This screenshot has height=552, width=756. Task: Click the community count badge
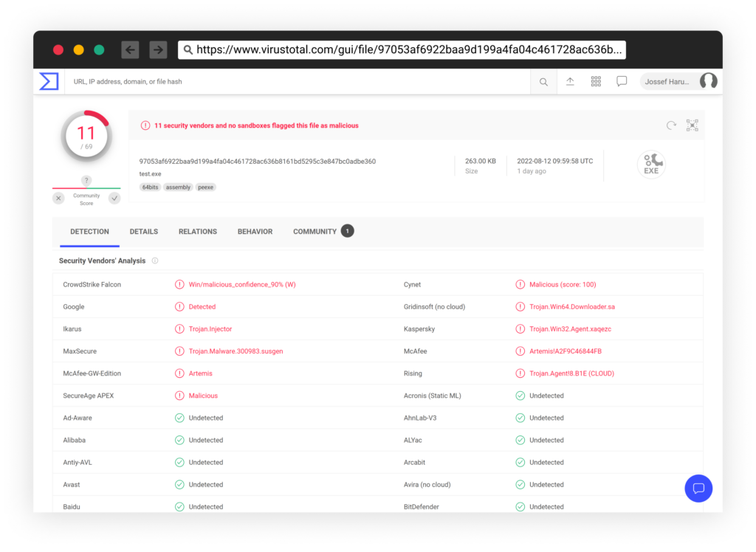[x=347, y=231]
